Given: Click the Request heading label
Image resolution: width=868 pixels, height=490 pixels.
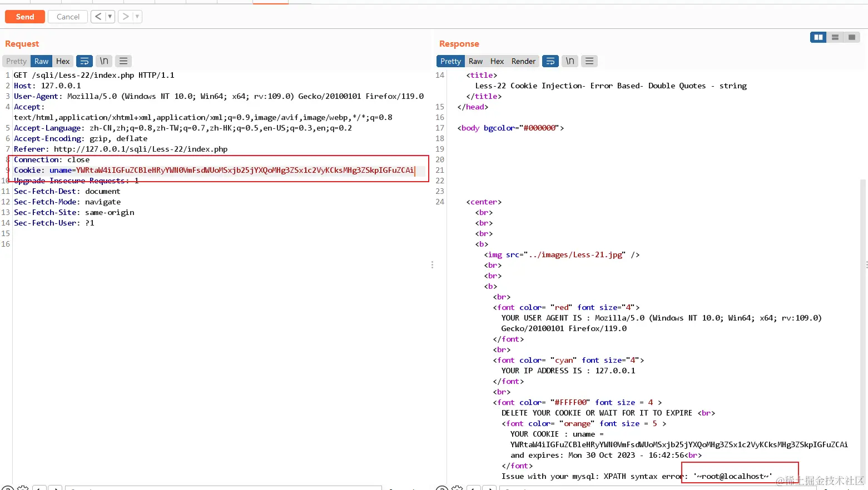Looking at the screenshot, I should (x=22, y=44).
